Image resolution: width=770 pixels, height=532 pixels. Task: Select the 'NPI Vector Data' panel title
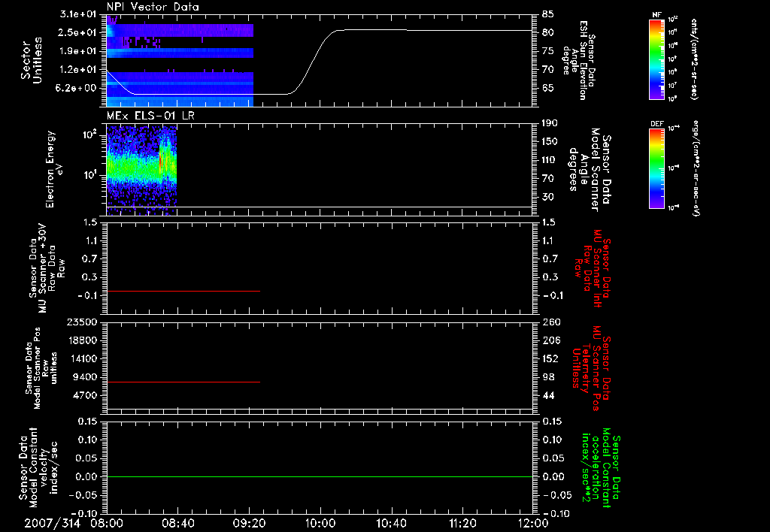(x=153, y=7)
